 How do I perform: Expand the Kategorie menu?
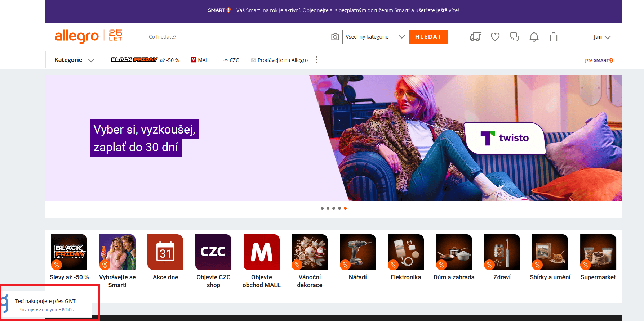coord(74,60)
